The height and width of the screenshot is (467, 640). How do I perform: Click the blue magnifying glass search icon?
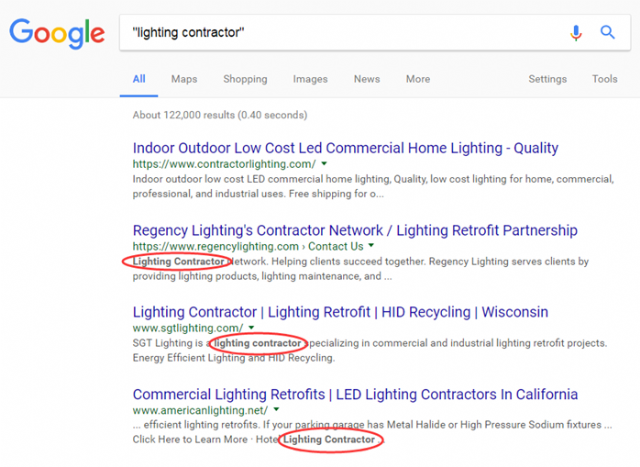[607, 32]
